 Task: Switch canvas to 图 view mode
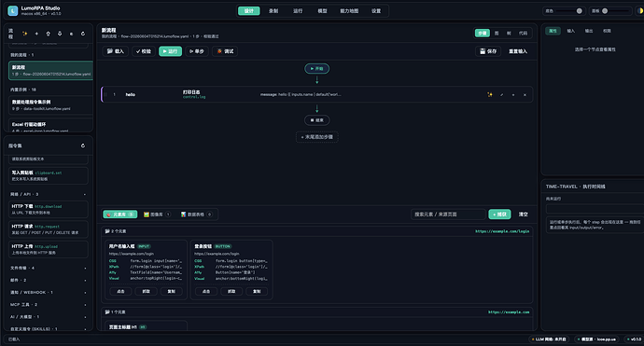click(x=497, y=34)
